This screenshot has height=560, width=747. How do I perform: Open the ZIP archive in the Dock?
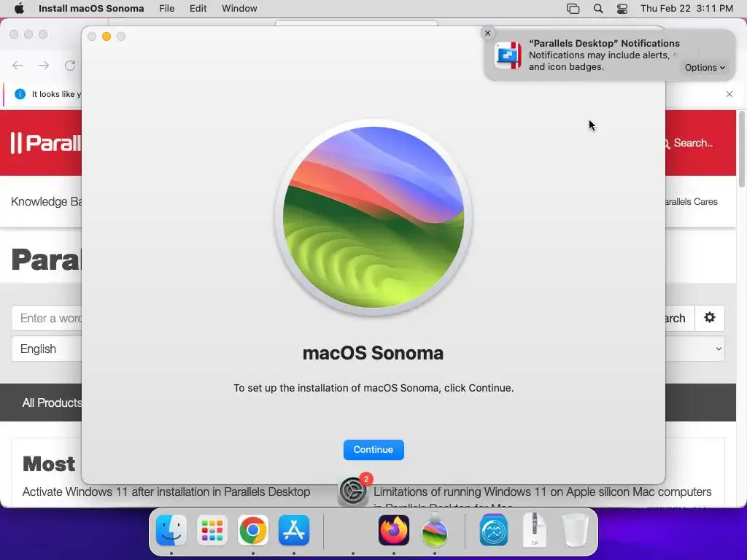[535, 529]
